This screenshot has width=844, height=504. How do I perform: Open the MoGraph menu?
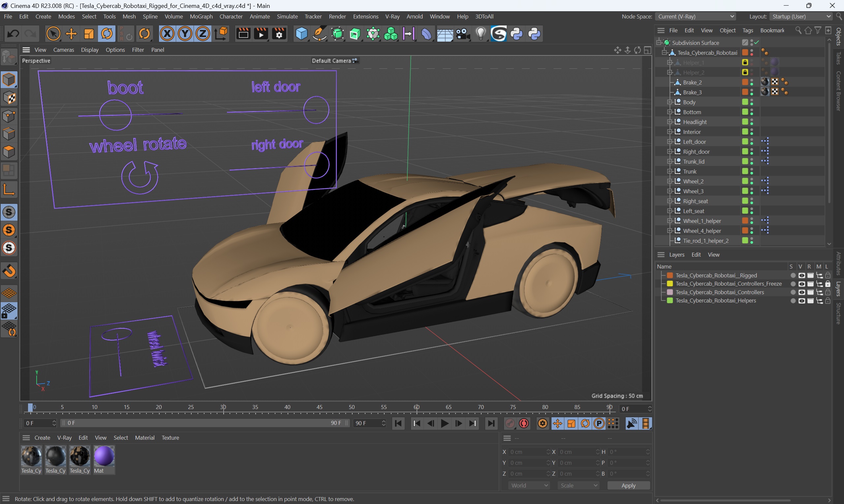(x=201, y=16)
